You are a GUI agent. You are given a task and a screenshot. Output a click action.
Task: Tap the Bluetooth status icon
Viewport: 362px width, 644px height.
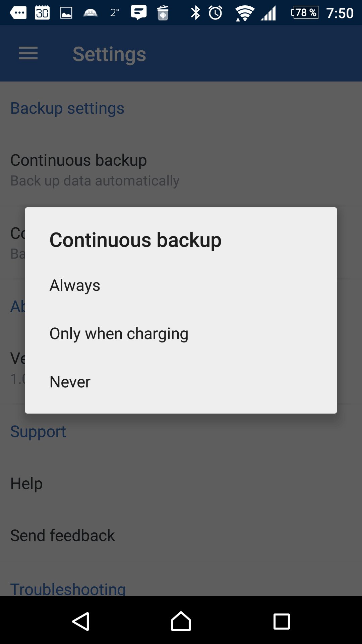195,13
